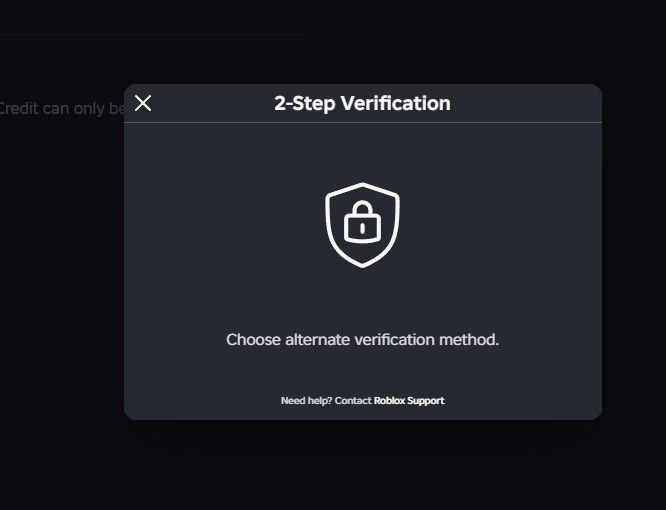Screen dimensions: 666x510
Task: Close the 2-Step Verification dialog
Action: (x=143, y=103)
